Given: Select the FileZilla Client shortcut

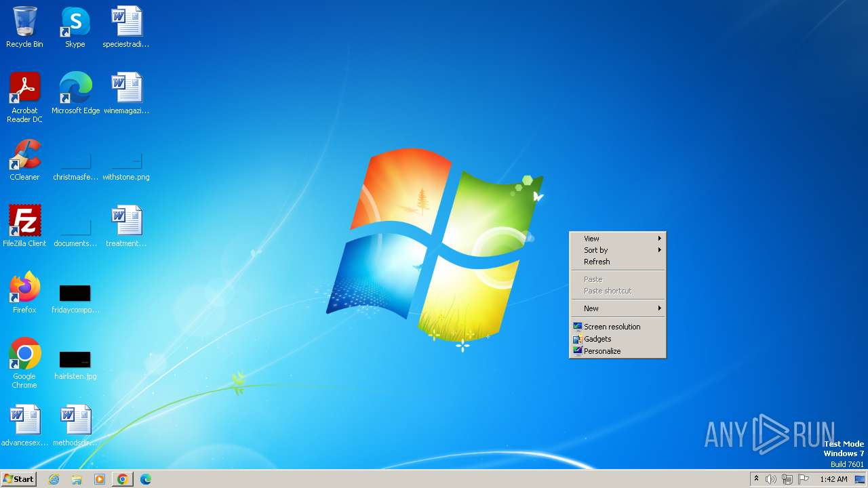Looking at the screenshot, I should coord(24,226).
